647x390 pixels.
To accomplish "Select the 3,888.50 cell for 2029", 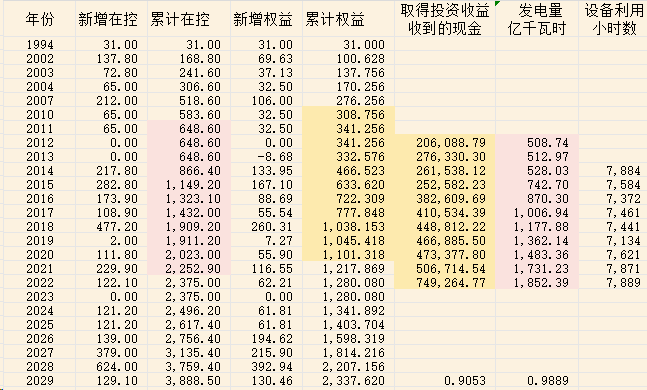I will [189, 381].
